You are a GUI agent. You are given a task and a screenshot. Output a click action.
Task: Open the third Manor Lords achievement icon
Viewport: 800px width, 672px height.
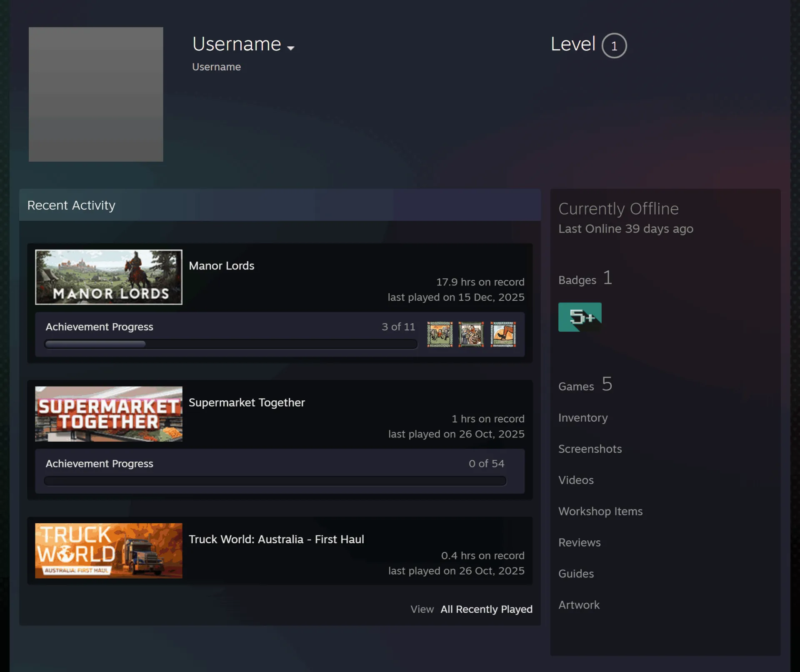point(503,334)
